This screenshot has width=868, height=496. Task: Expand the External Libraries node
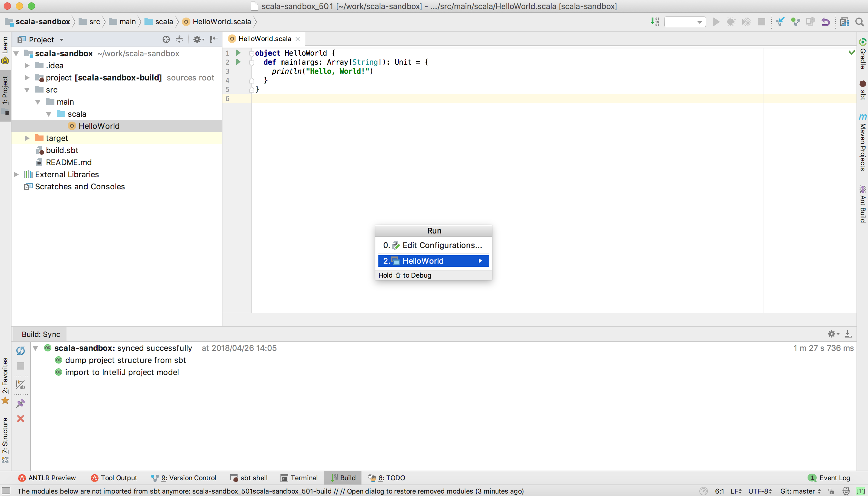pos(16,175)
